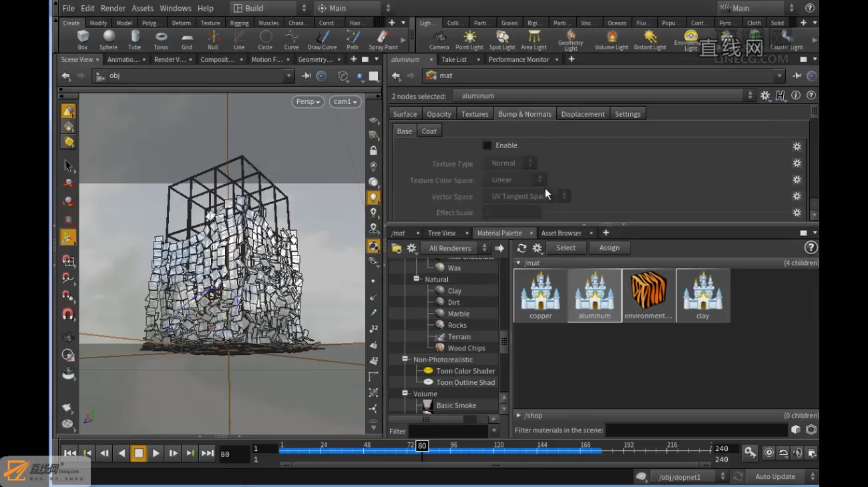
Task: Open the All Renderers dropdown
Action: point(455,248)
